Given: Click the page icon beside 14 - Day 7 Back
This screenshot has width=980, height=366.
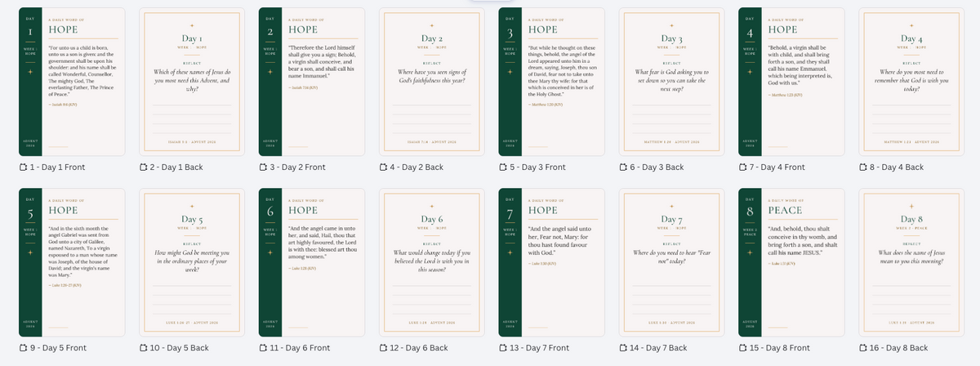Looking at the screenshot, I should [x=622, y=348].
